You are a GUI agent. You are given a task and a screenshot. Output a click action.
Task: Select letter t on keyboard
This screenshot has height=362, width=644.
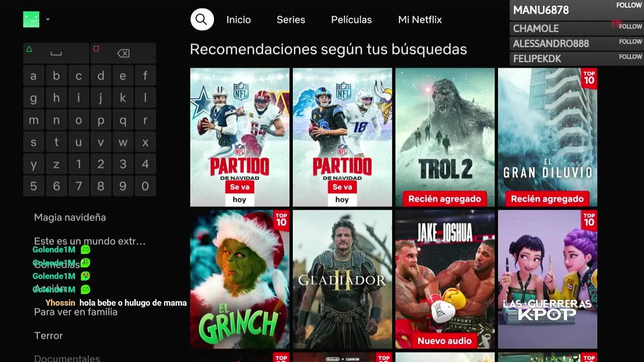pos(56,142)
